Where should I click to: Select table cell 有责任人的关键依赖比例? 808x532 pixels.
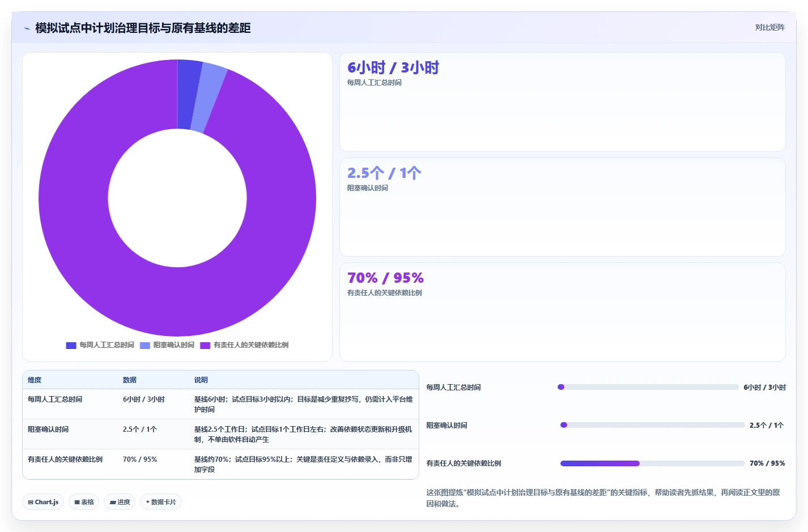tap(65, 459)
